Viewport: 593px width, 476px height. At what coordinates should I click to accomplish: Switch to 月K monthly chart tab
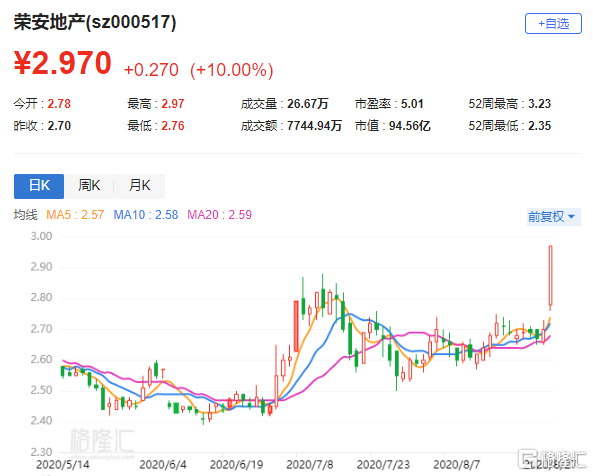[x=140, y=186]
